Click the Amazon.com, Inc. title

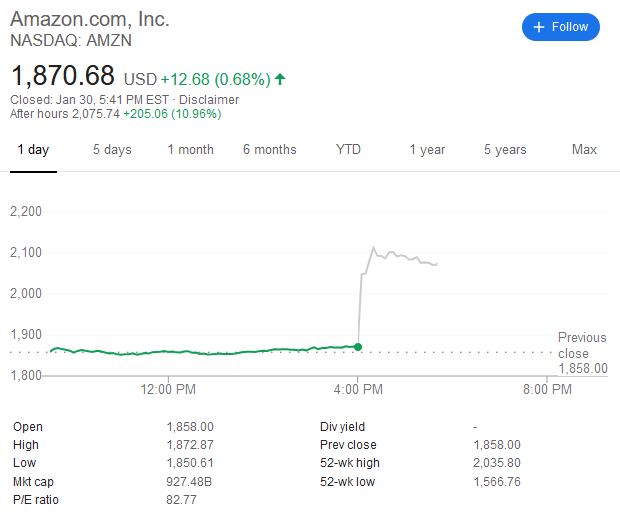90,20
